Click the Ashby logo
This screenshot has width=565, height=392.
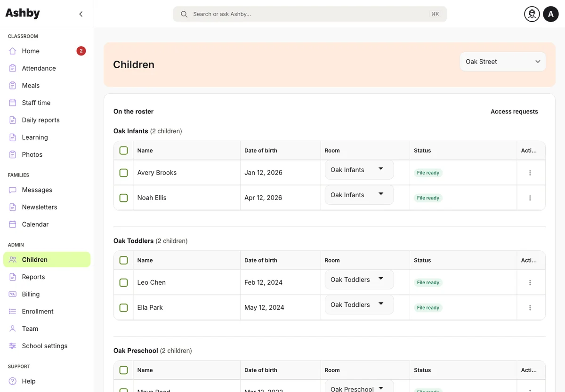point(23,14)
